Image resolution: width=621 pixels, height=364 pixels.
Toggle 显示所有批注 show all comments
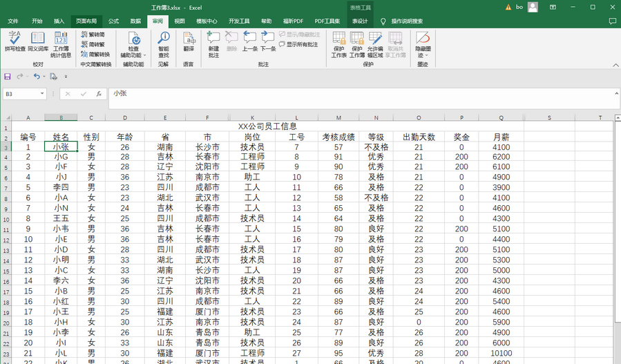pyautogui.click(x=298, y=44)
